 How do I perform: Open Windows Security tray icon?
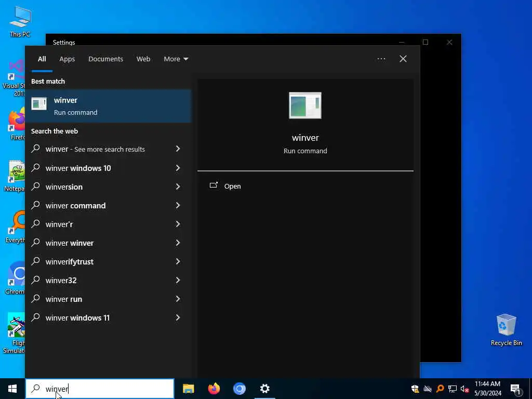pos(415,389)
